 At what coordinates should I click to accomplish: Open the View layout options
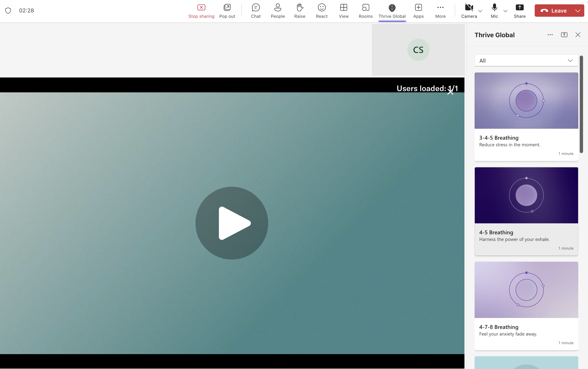point(344,11)
